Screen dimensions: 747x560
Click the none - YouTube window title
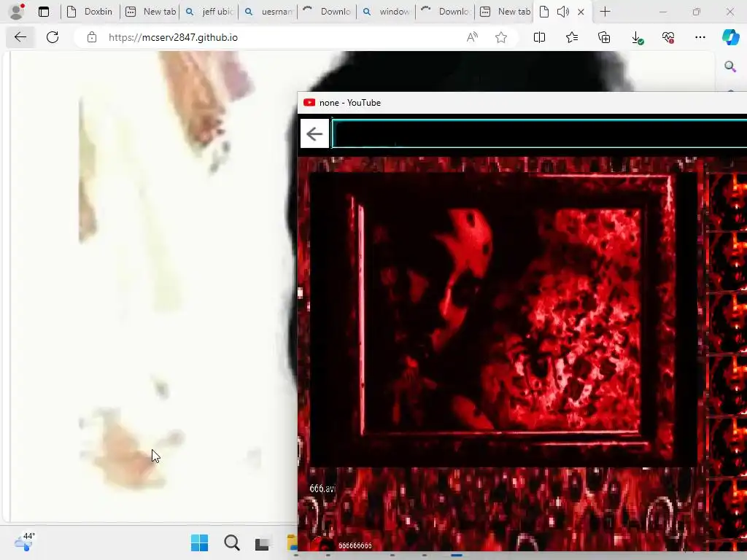(x=350, y=103)
